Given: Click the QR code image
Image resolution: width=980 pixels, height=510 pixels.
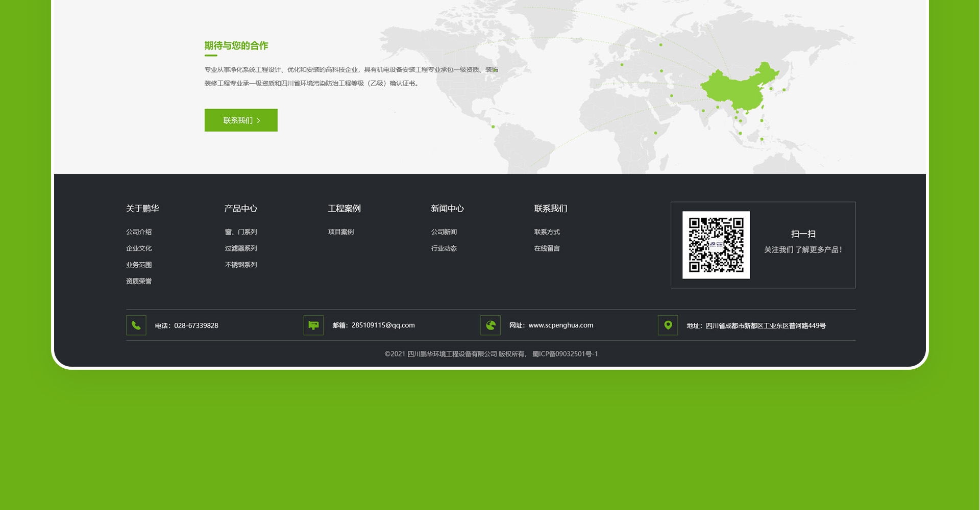Looking at the screenshot, I should click(716, 245).
